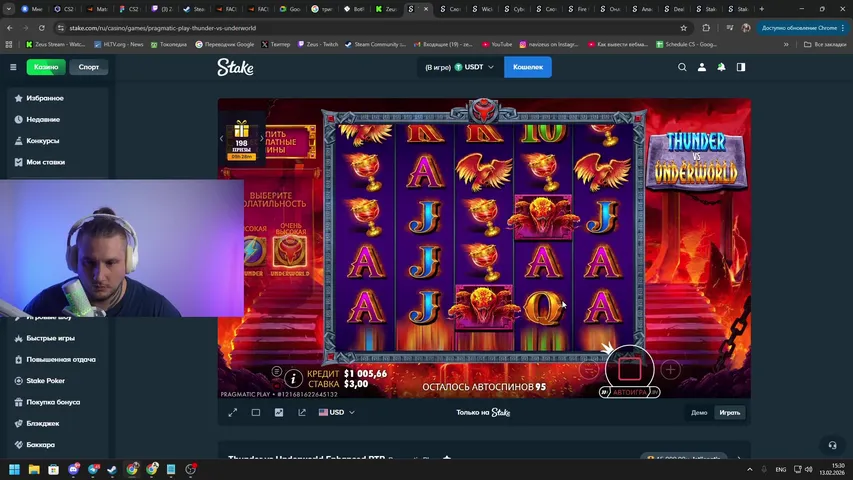Stop autoplay with the red square button
Screen dimensions: 853x480
coord(629,368)
